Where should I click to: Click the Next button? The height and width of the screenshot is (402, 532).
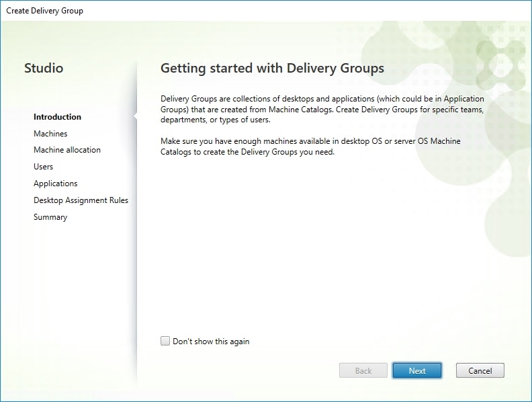417,370
